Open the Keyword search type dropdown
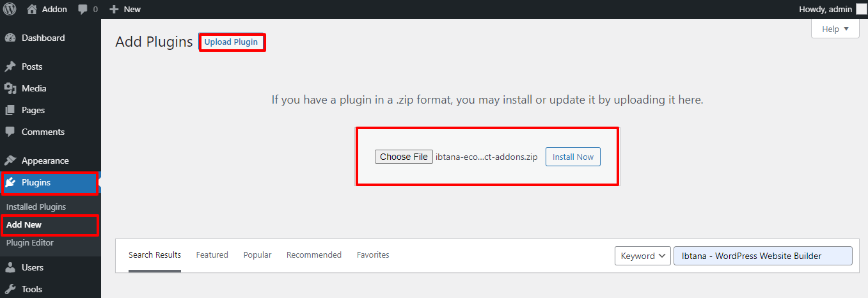This screenshot has height=298, width=868. pyautogui.click(x=642, y=256)
